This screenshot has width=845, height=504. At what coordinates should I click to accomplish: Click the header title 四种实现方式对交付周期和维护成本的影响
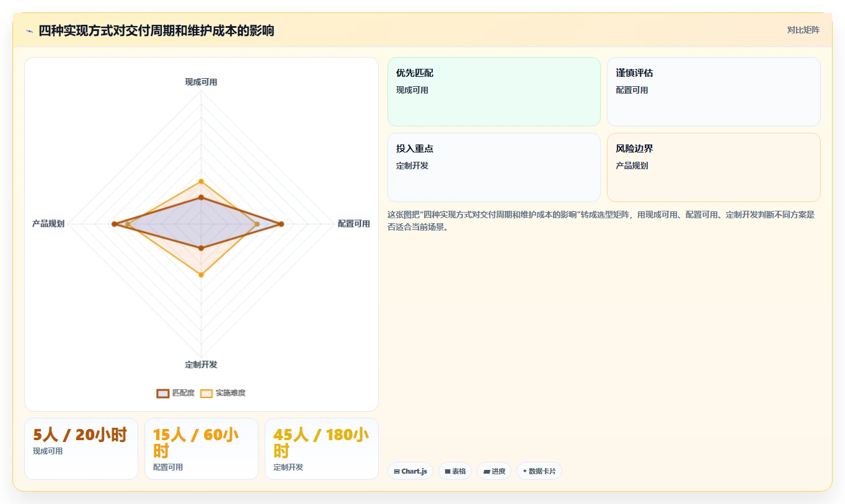[156, 30]
